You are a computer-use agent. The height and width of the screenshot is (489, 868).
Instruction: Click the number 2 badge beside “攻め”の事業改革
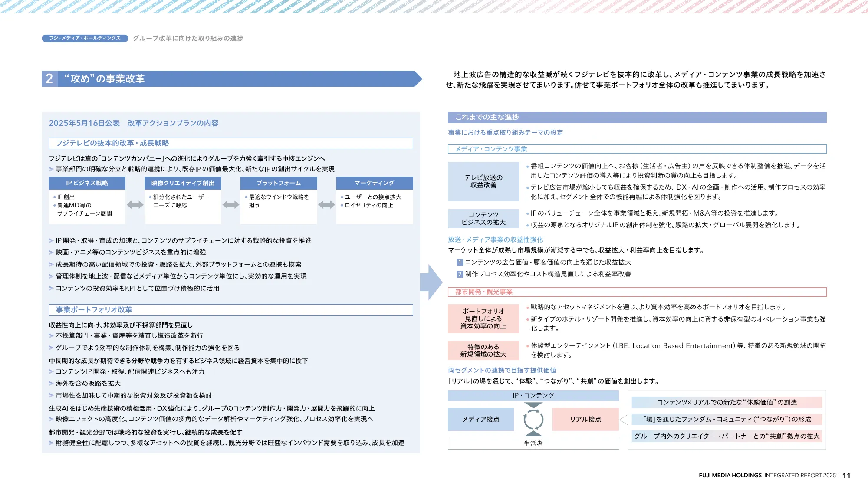pos(49,79)
